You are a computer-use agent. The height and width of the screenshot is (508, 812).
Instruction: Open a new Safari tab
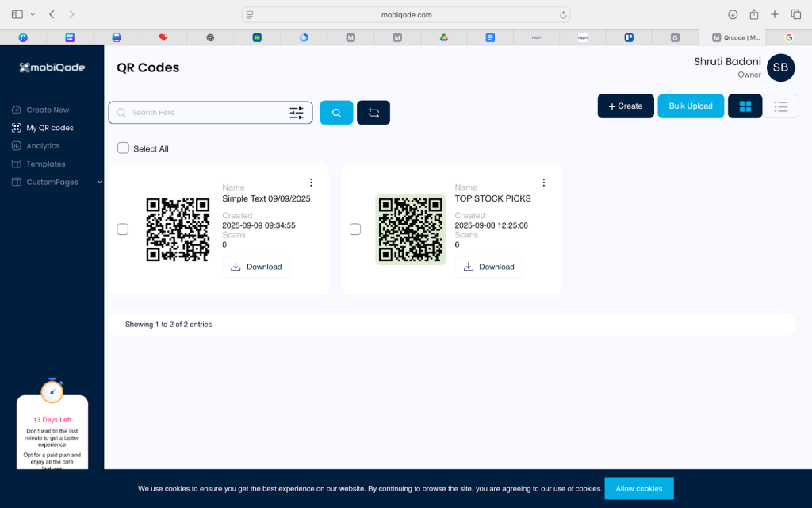775,14
